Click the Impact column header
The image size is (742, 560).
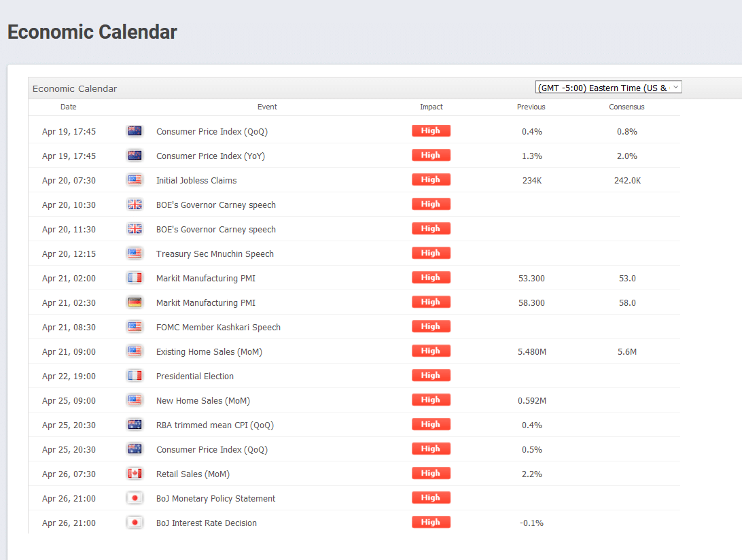431,107
